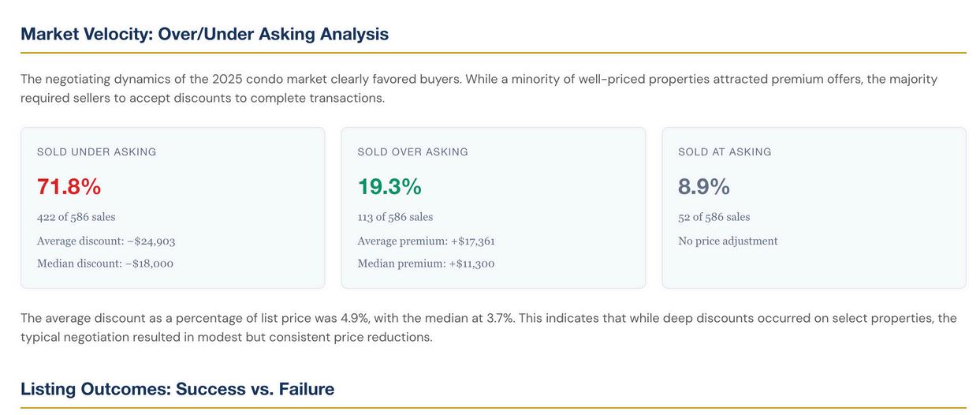Click the Average discount −$24,903 line
Screen dimensions: 980x415
(106, 241)
